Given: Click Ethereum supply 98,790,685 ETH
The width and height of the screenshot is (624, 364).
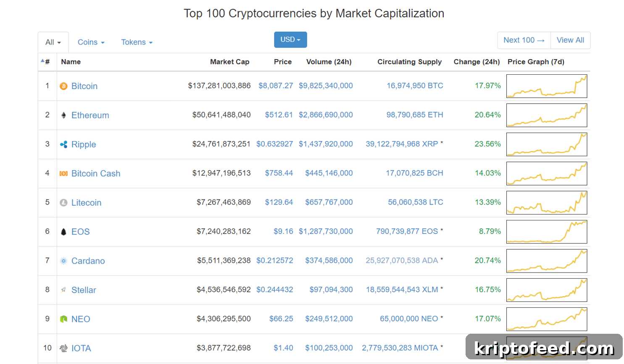Looking at the screenshot, I should (415, 115).
